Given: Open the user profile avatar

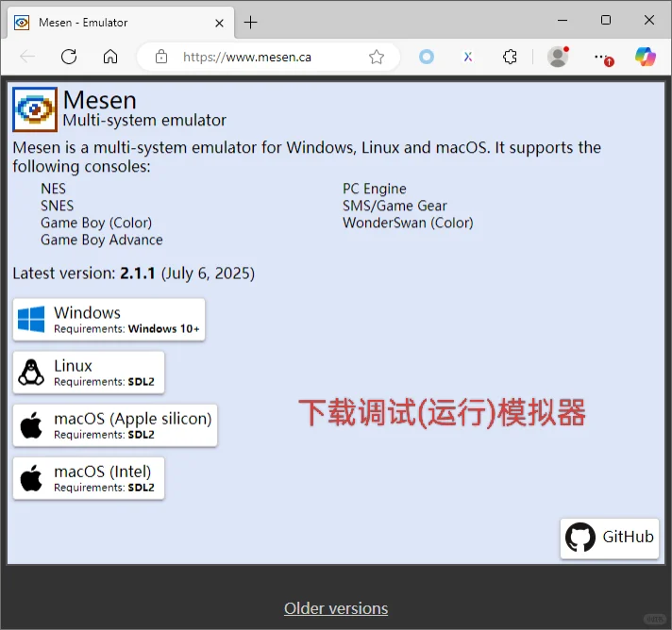Looking at the screenshot, I should pyautogui.click(x=558, y=57).
